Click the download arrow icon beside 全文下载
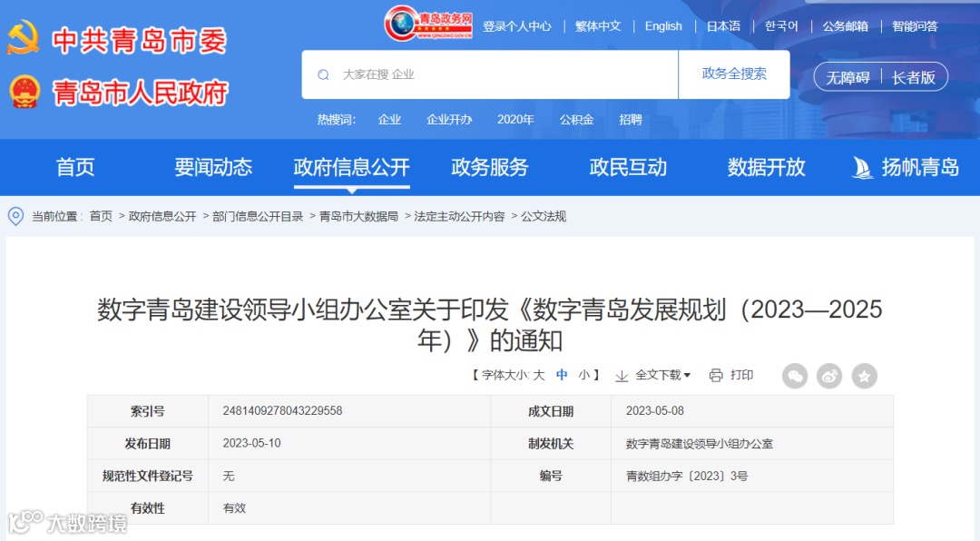Viewport: 980px width, 541px height. pos(622,376)
